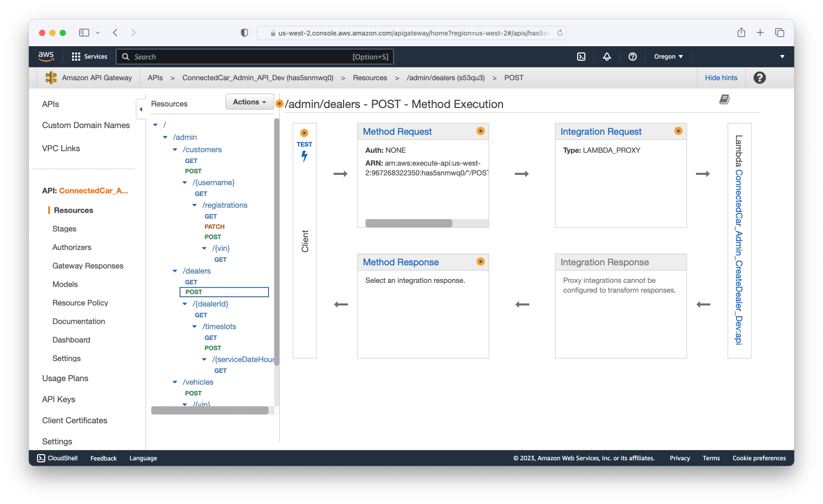
Task: Open the Actions dropdown
Action: (x=249, y=102)
